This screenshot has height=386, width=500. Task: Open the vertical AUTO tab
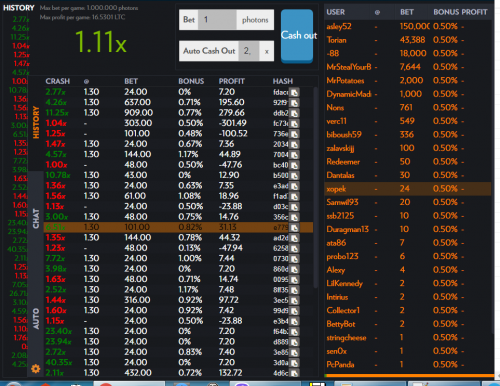(x=36, y=319)
